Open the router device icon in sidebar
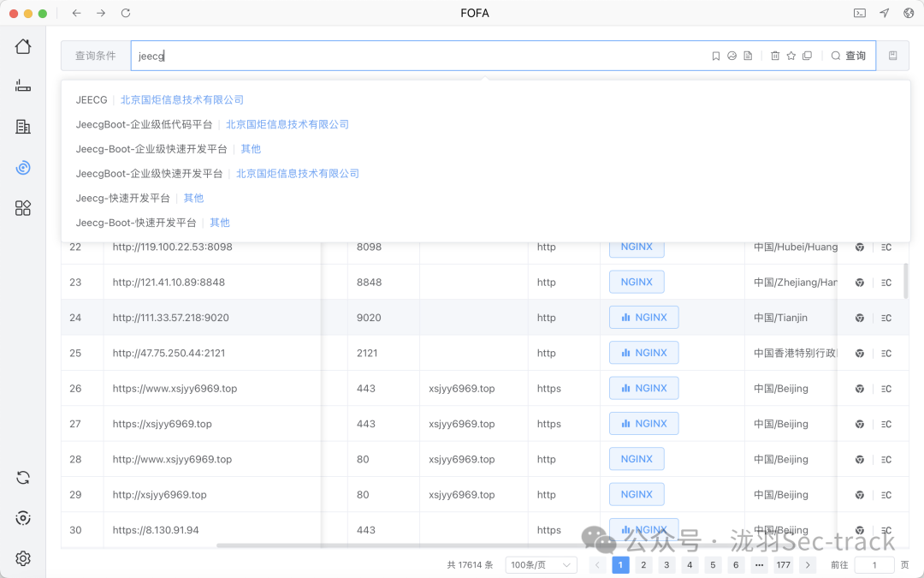 23,86
